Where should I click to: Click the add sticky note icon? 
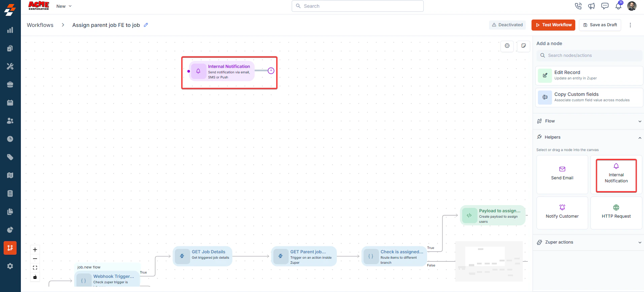pos(524,46)
